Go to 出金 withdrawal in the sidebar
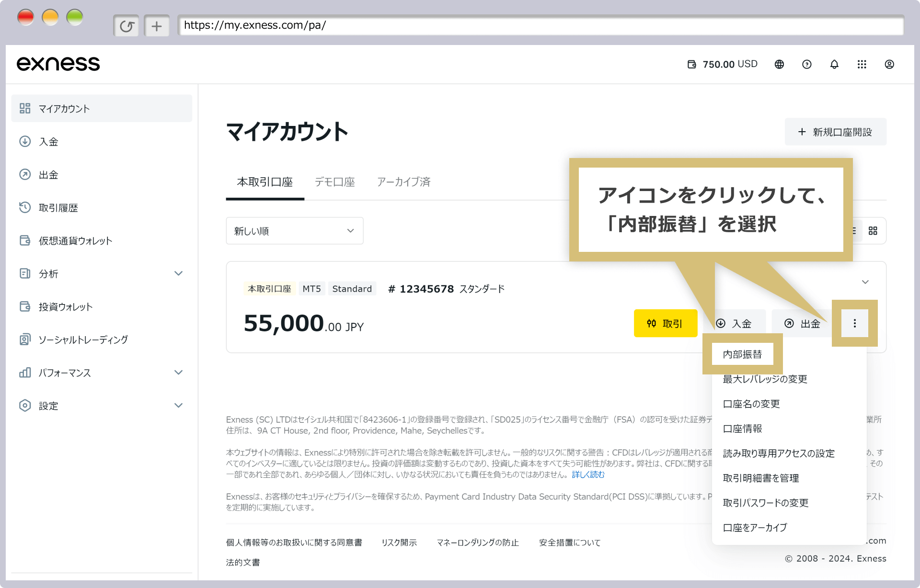Screen dimensions: 920x588 [102, 175]
